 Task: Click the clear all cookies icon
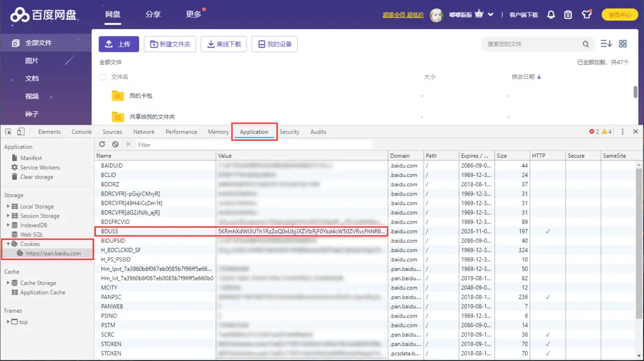click(115, 144)
